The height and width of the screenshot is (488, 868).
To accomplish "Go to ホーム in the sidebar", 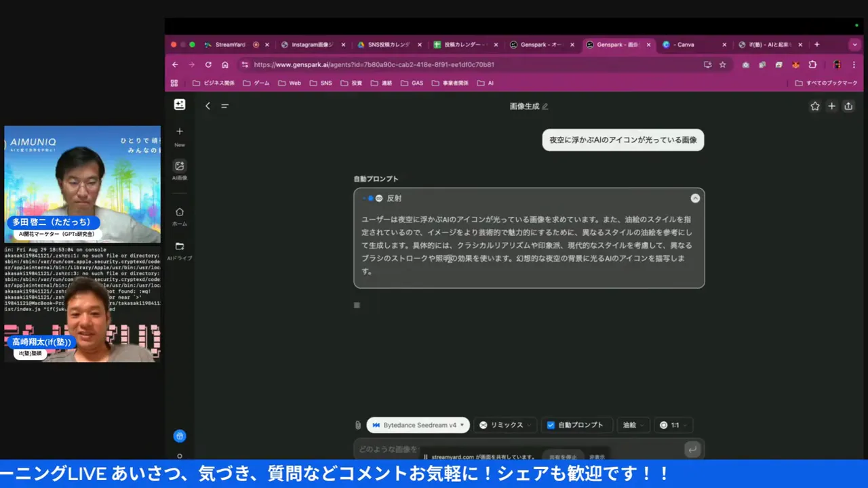I will click(180, 212).
